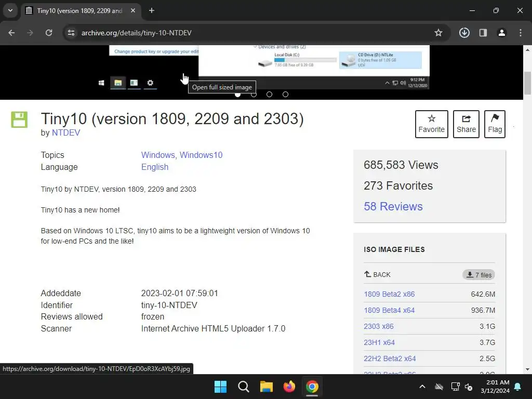Click the Share button
532x399 pixels.
466,124
